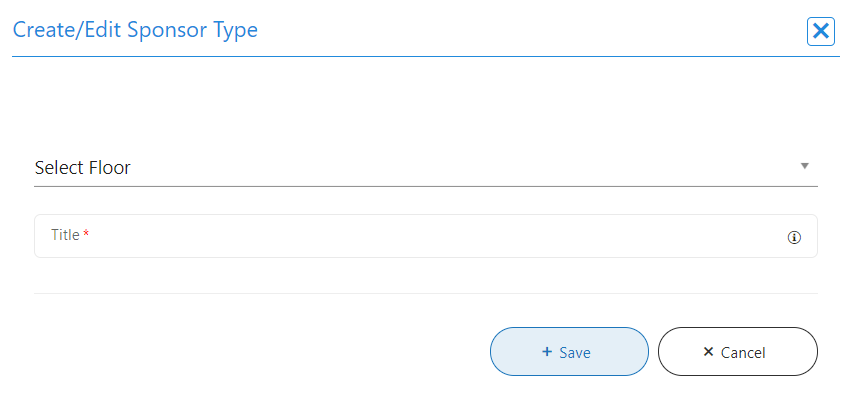851x401 pixels.
Task: Click the Title label text
Action: coord(65,235)
